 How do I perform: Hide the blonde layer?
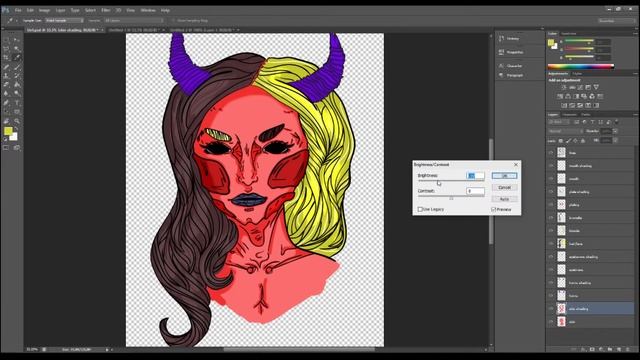click(x=551, y=231)
